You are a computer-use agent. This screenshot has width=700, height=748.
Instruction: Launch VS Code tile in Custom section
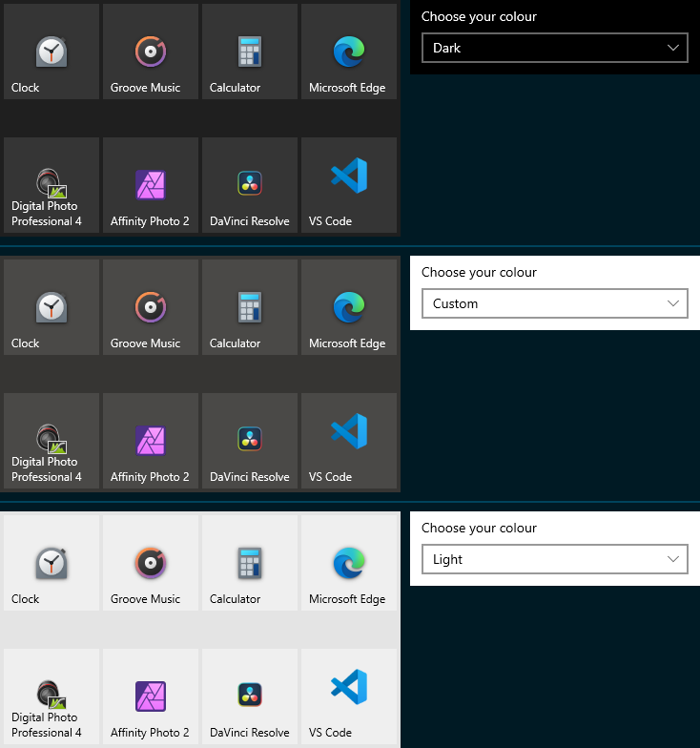pyautogui.click(x=349, y=441)
